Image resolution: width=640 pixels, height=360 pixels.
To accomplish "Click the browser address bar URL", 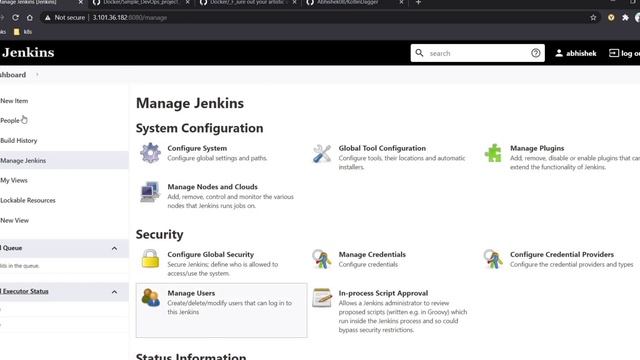I will [x=130, y=18].
